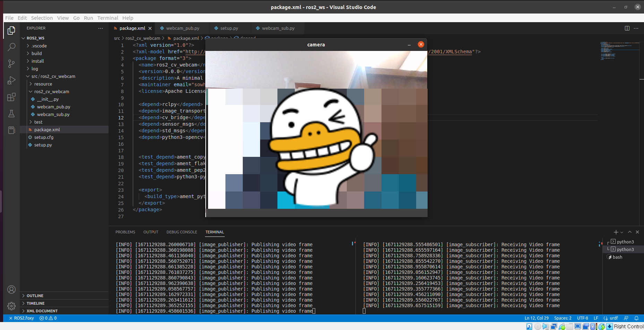Image resolution: width=644 pixels, height=330 pixels.
Task: Close the package.xml tab
Action: (150, 28)
